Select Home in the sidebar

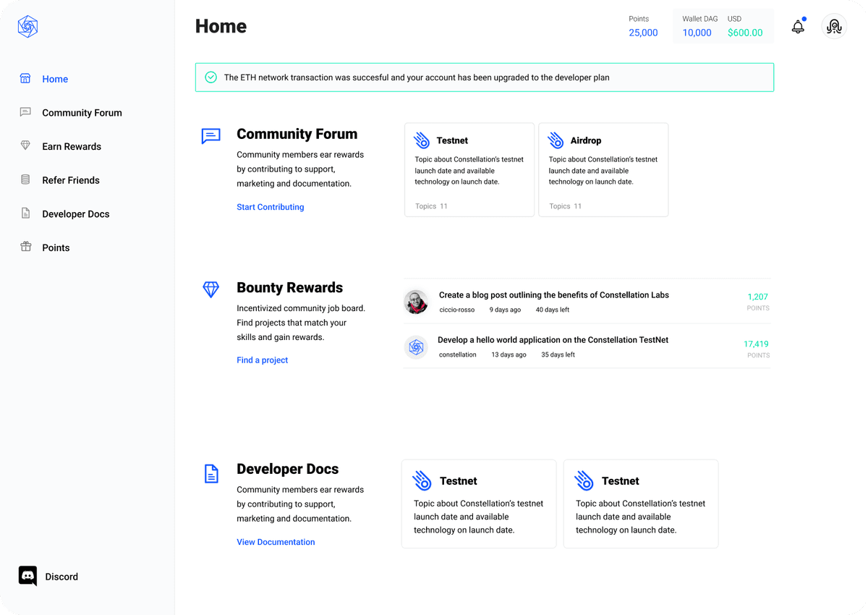pyautogui.click(x=55, y=79)
